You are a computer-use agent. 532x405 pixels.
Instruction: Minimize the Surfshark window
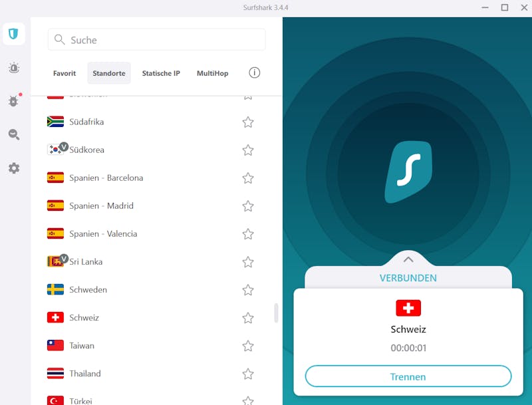[485, 7]
